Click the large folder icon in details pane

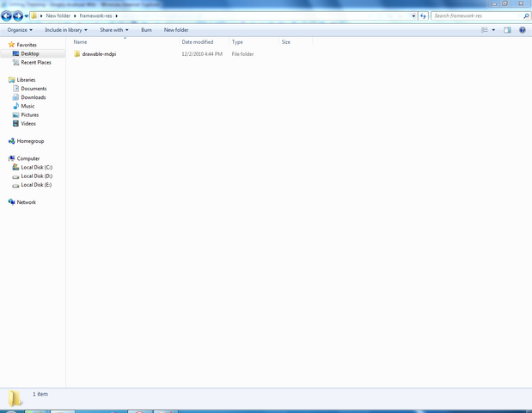[x=15, y=398]
